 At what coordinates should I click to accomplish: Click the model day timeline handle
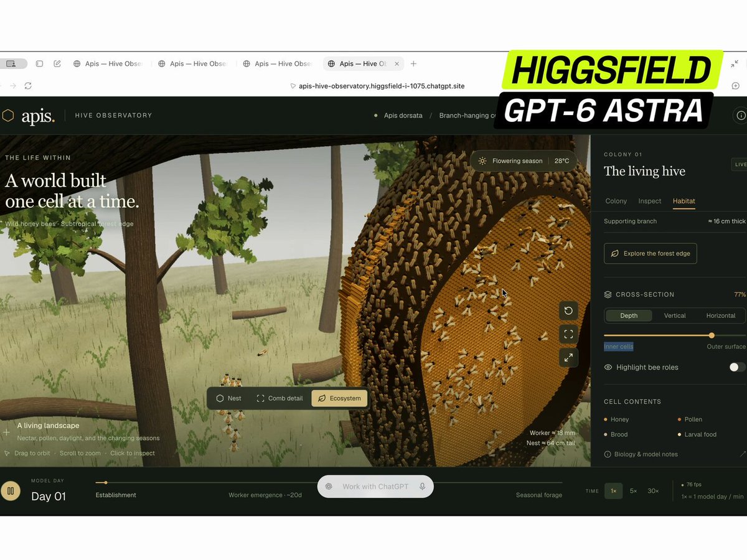pyautogui.click(x=106, y=482)
